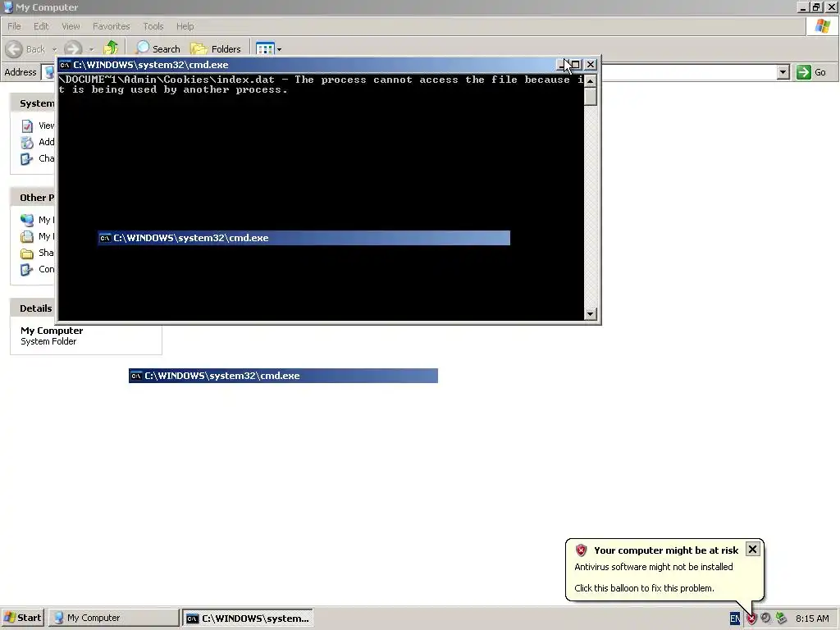This screenshot has height=630, width=840.
Task: Close the cmd.exe window
Action: click(591, 65)
